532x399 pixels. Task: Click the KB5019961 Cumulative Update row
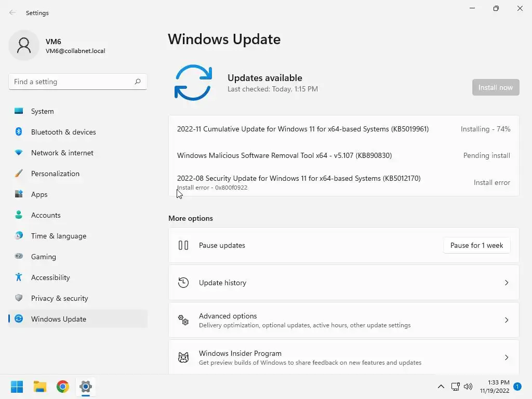[x=344, y=129]
